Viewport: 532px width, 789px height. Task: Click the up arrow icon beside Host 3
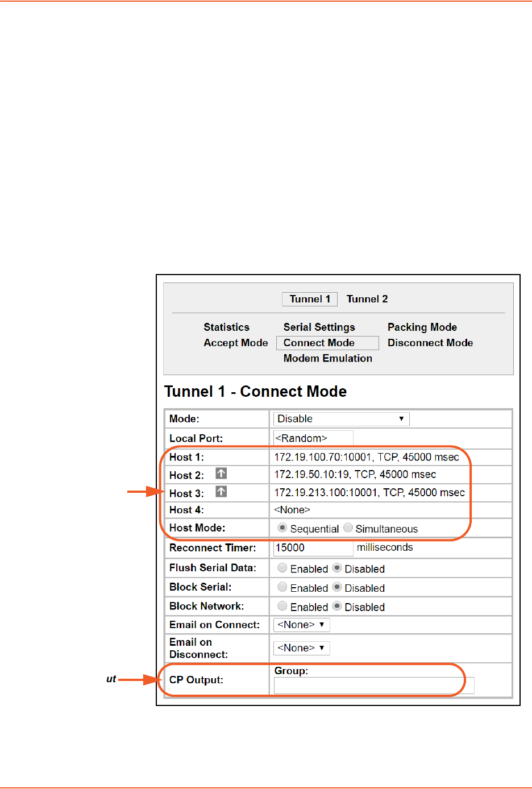221,492
